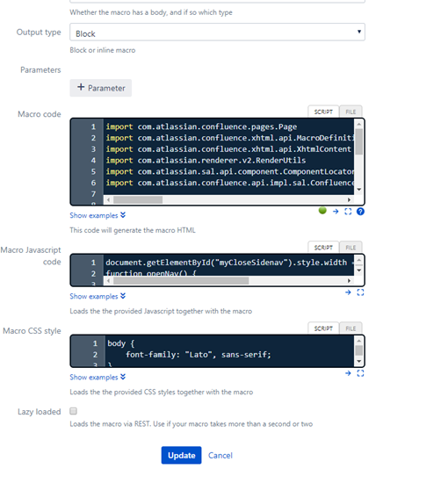This screenshot has width=448, height=483.
Task: Click the Macro code vertical scrollbar thumb
Action: point(358,141)
